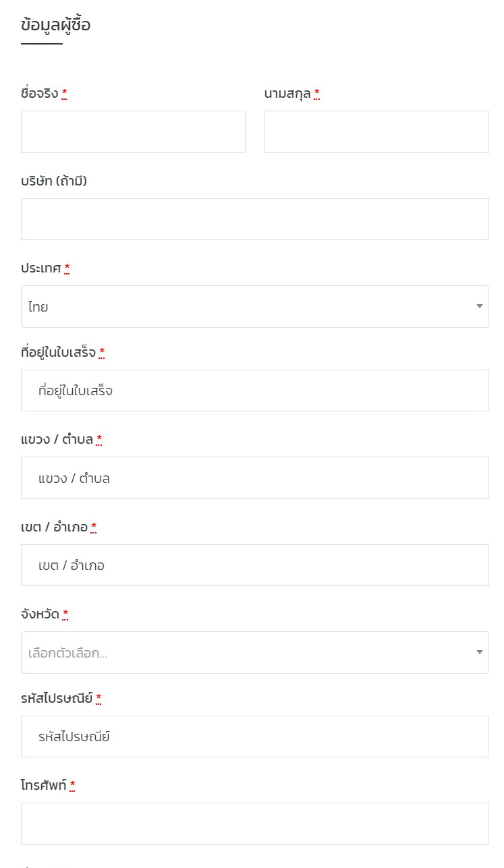
Task: Click the บริษัท (ถ้ามี) label text
Action: pos(54,181)
